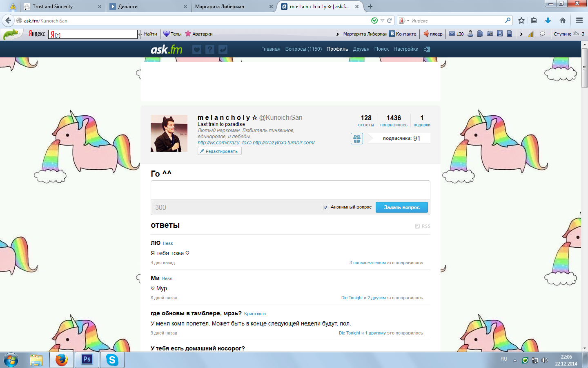Click the ask.fm logo
Screen dimensions: 588x368
click(167, 49)
